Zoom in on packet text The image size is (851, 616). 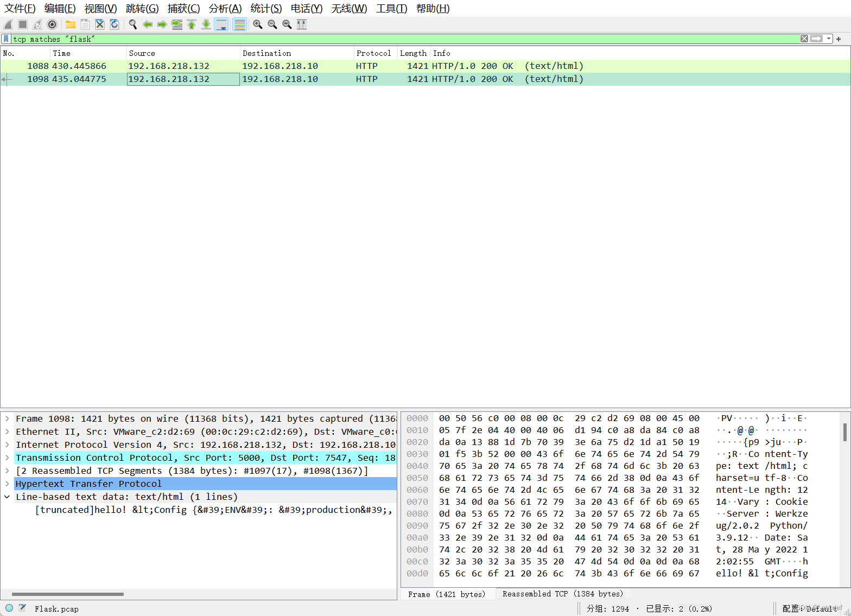click(x=258, y=24)
